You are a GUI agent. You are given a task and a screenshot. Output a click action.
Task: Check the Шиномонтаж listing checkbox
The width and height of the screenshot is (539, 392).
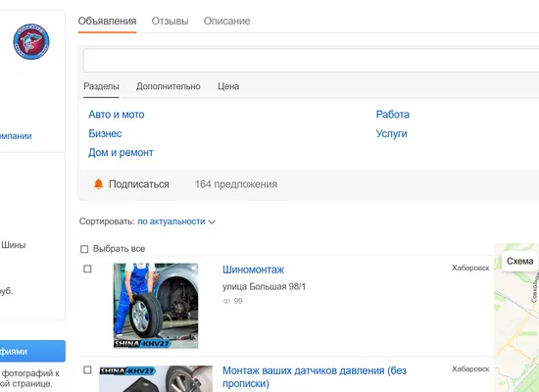(x=87, y=269)
